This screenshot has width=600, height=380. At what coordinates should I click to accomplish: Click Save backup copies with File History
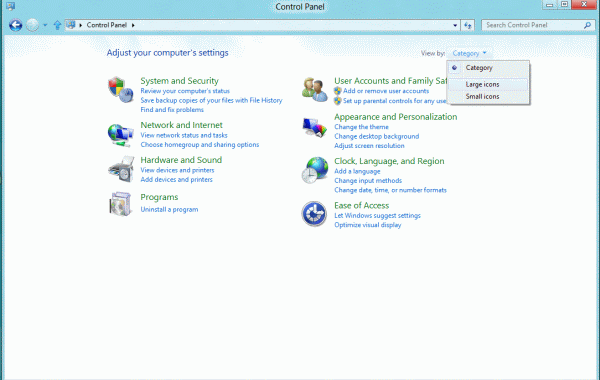pos(211,100)
